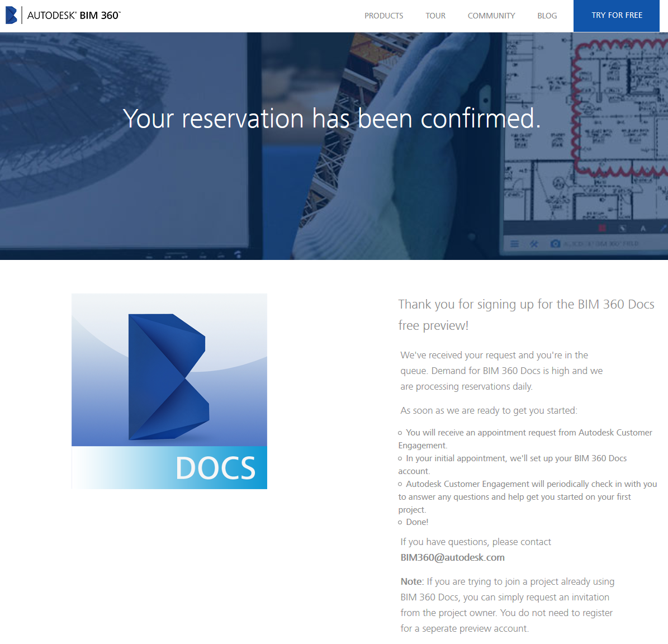Click the 'Autodesk Customer Engagement will periodically' bullet
668x644 pixels.
click(x=528, y=496)
